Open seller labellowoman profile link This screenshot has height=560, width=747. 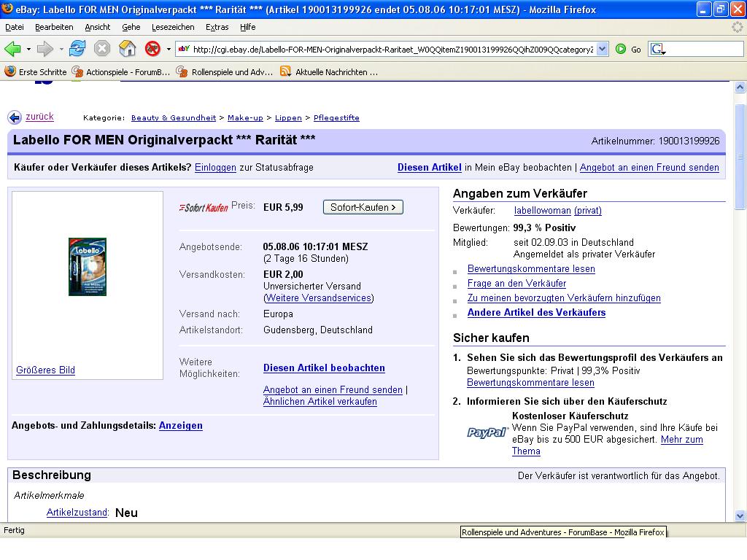pos(542,211)
